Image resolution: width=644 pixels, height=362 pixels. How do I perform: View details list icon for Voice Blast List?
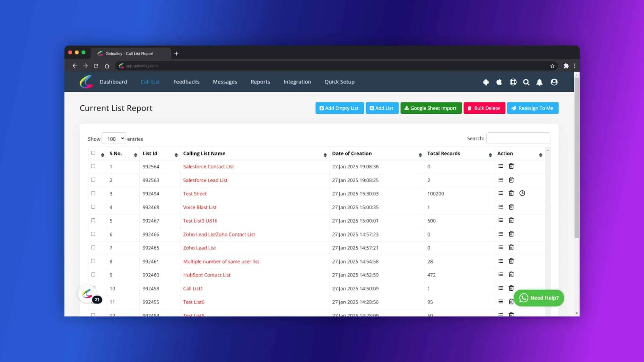(x=501, y=207)
